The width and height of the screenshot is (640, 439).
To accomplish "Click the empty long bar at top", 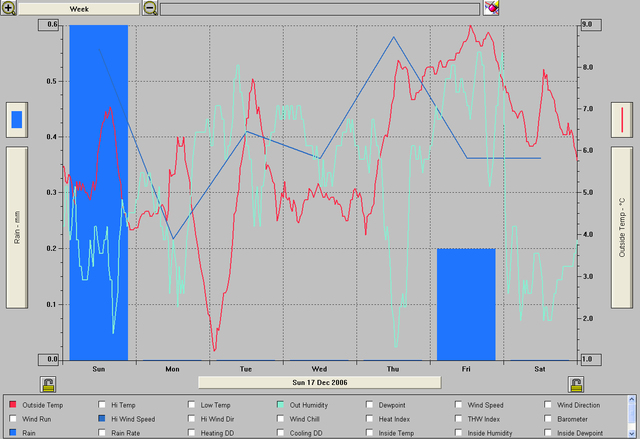I will pos(320,8).
